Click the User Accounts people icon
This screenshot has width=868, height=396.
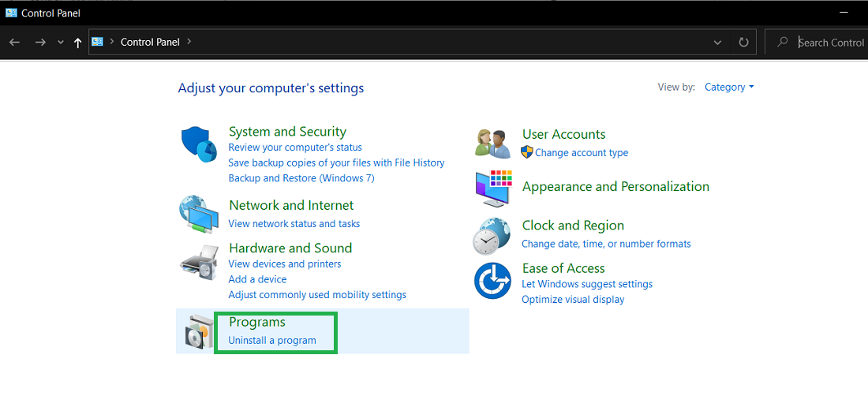click(493, 143)
